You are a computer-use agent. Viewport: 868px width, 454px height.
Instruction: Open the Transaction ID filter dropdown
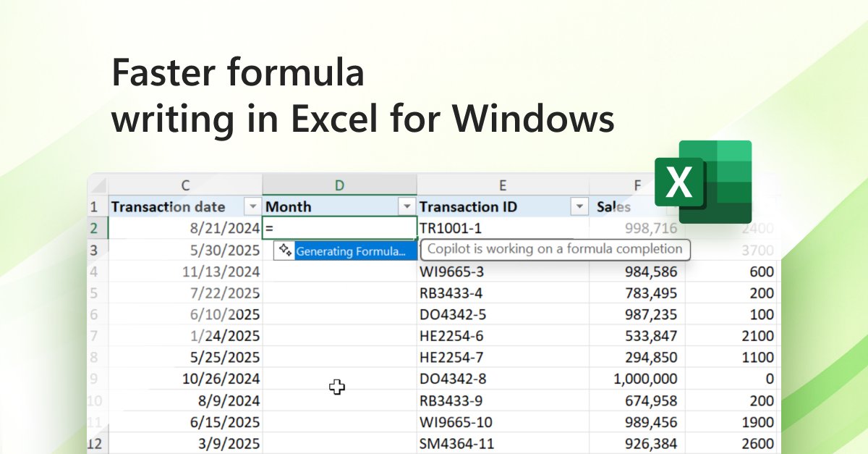(579, 207)
